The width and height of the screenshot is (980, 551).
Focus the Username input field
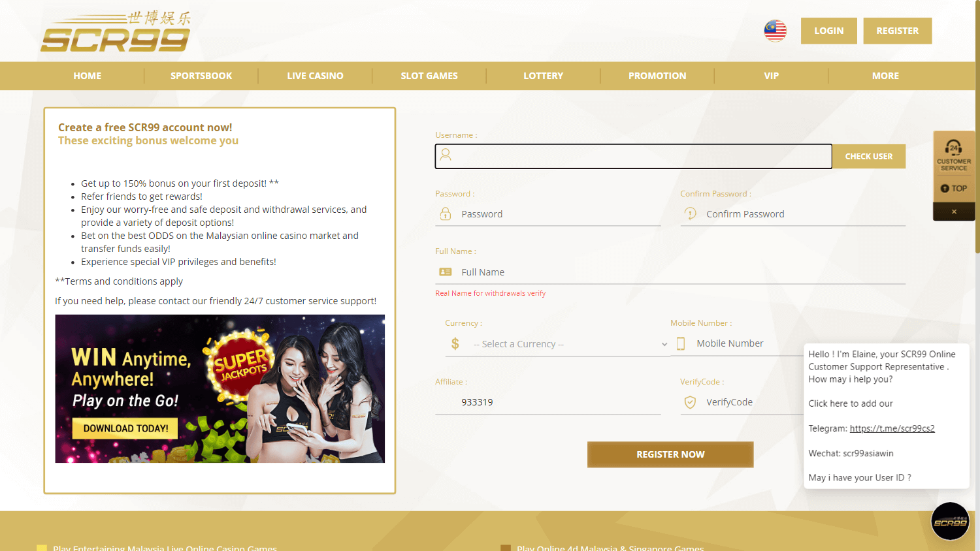[x=634, y=157]
